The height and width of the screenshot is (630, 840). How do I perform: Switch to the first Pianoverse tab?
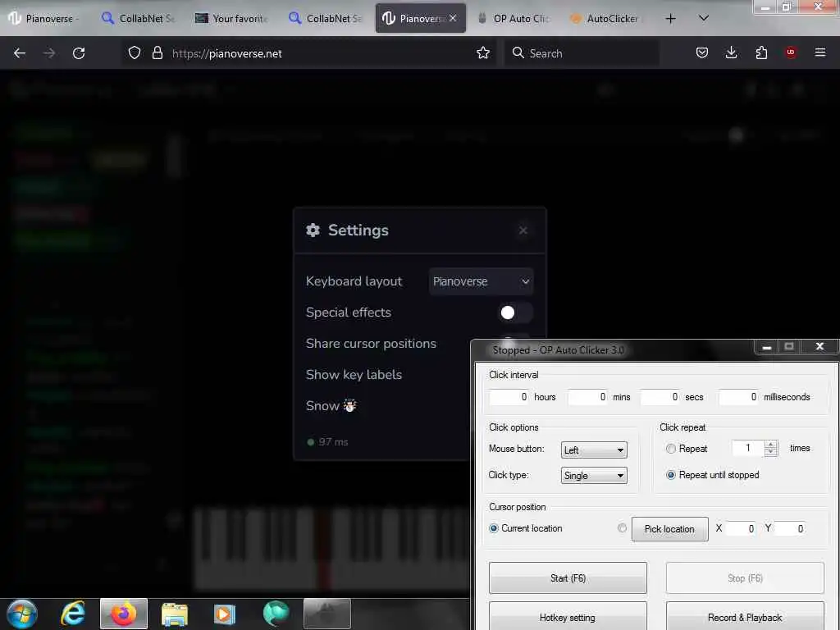[45, 19]
